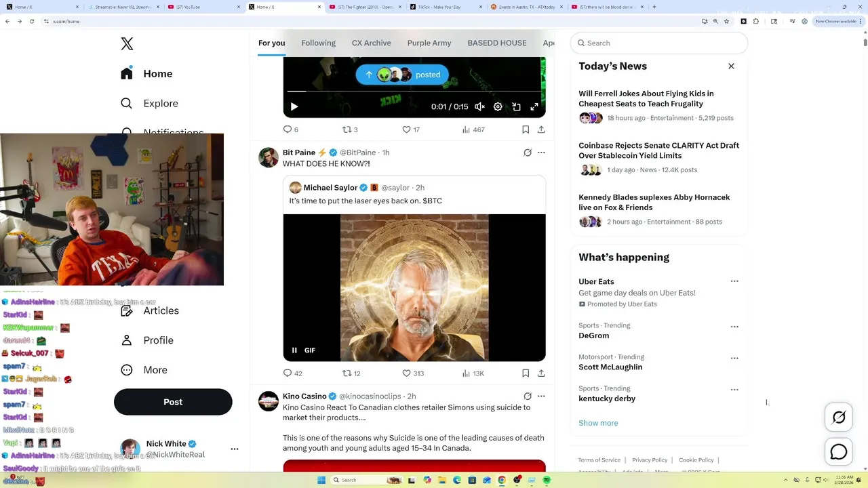Open Grok actions on Bit Paine post
The height and width of the screenshot is (488, 868).
528,152
